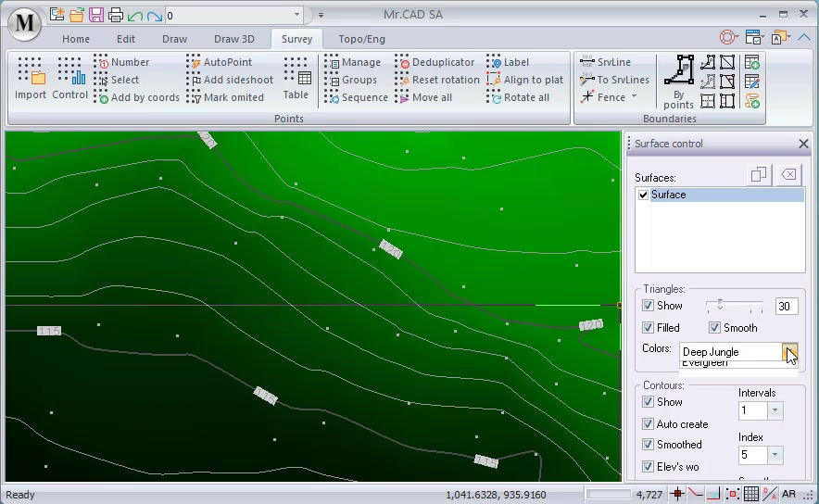Toggle the Elev's checkbox
This screenshot has height=504, width=819.
coord(648,466)
